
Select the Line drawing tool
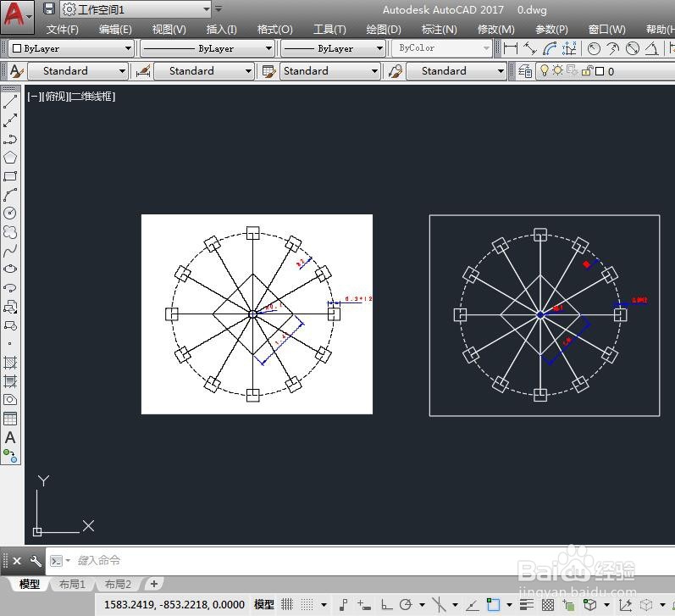(x=10, y=102)
